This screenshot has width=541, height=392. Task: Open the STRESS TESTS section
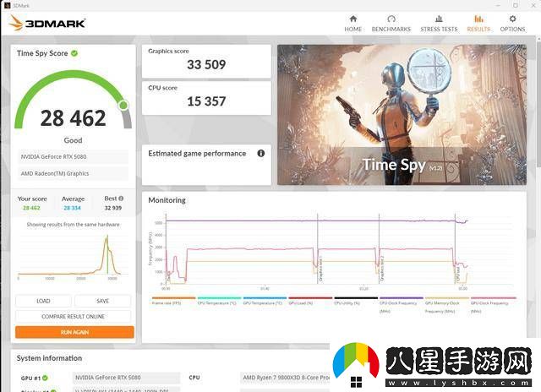pos(439,24)
